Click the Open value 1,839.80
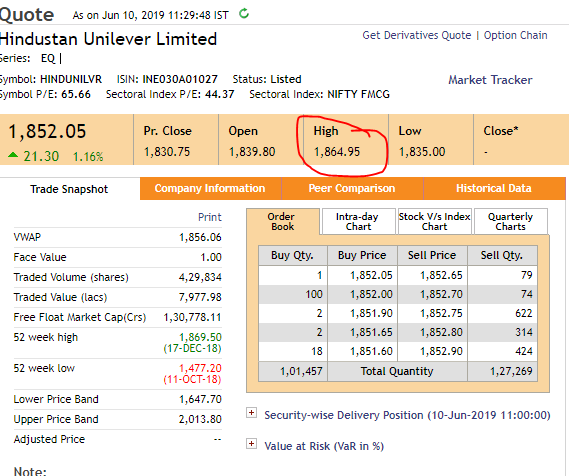 (x=252, y=152)
